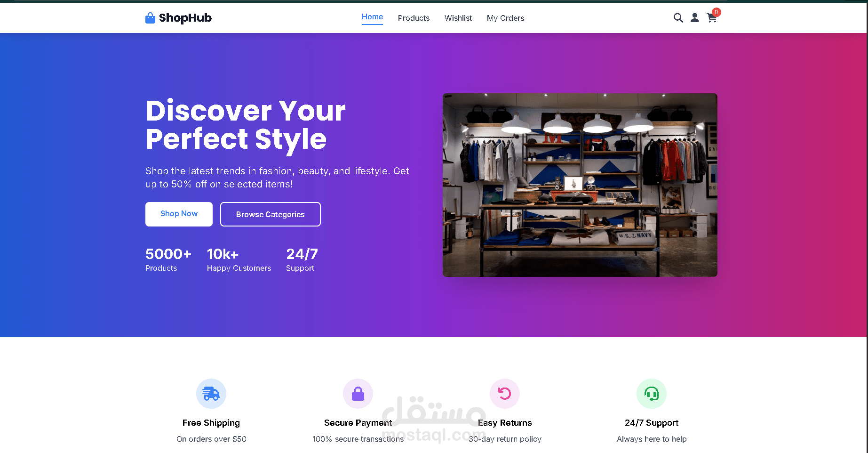Open the search icon in the header
Viewport: 868px width, 453px height.
coord(678,17)
